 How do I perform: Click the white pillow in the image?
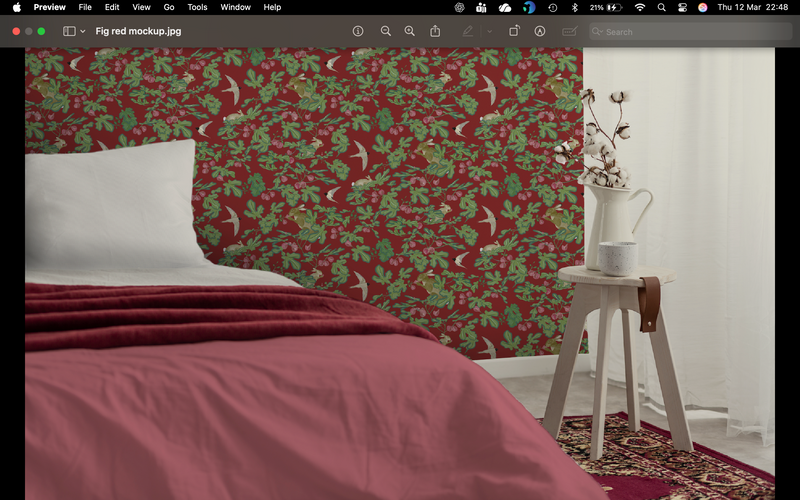click(110, 207)
